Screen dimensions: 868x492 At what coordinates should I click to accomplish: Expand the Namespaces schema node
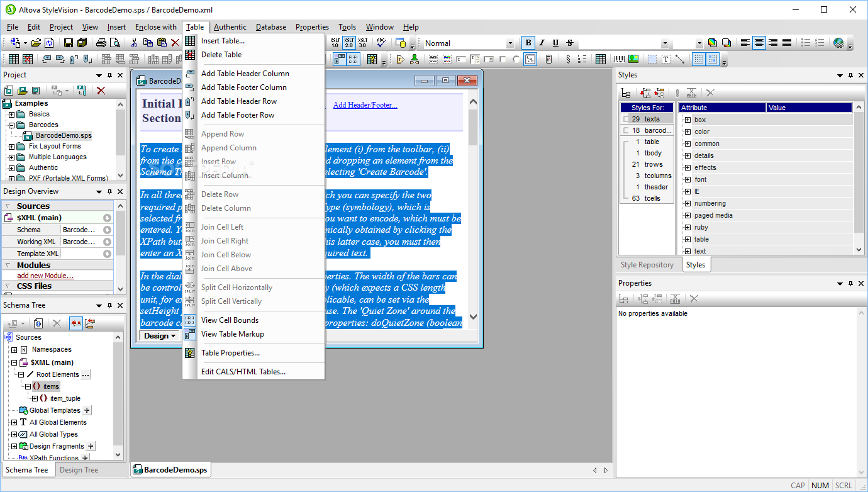14,349
